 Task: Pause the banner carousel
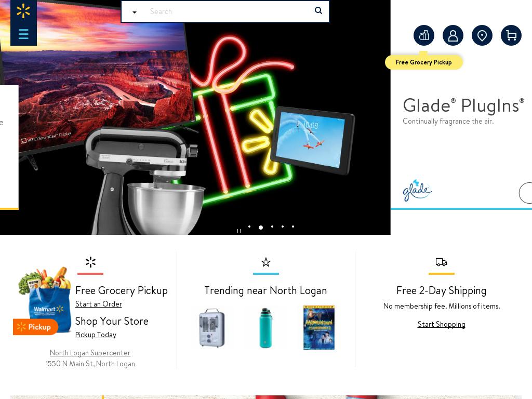(239, 231)
